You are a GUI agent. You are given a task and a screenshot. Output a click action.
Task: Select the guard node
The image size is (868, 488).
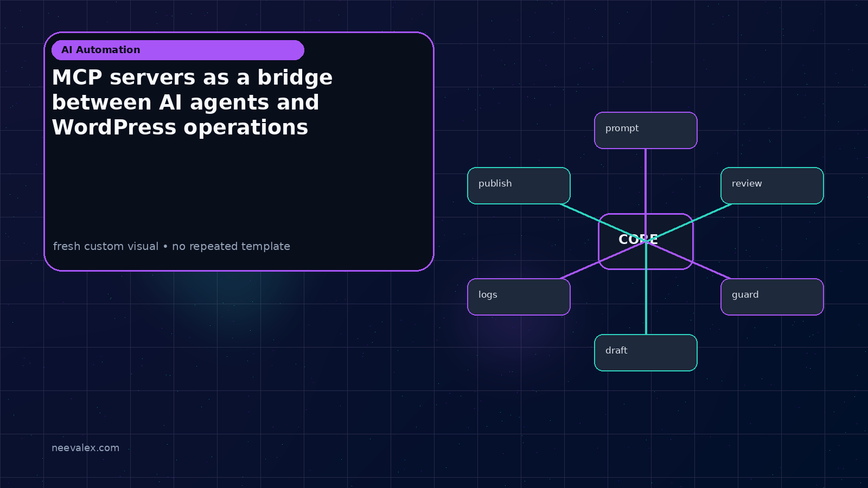tap(772, 297)
